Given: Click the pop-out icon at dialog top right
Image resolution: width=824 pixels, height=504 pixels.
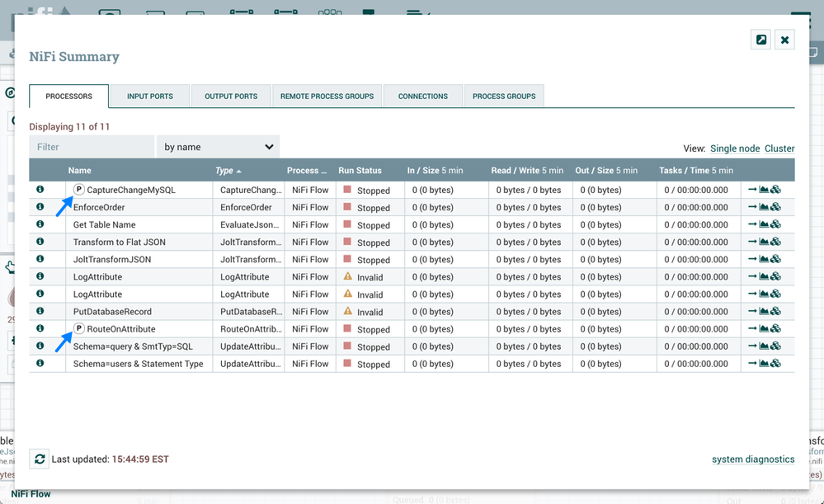Looking at the screenshot, I should [761, 40].
